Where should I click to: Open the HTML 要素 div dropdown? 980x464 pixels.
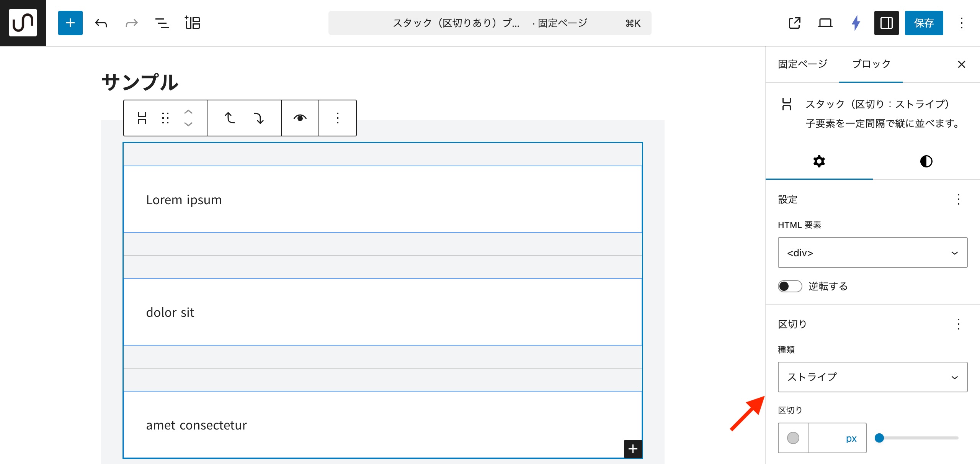click(872, 252)
